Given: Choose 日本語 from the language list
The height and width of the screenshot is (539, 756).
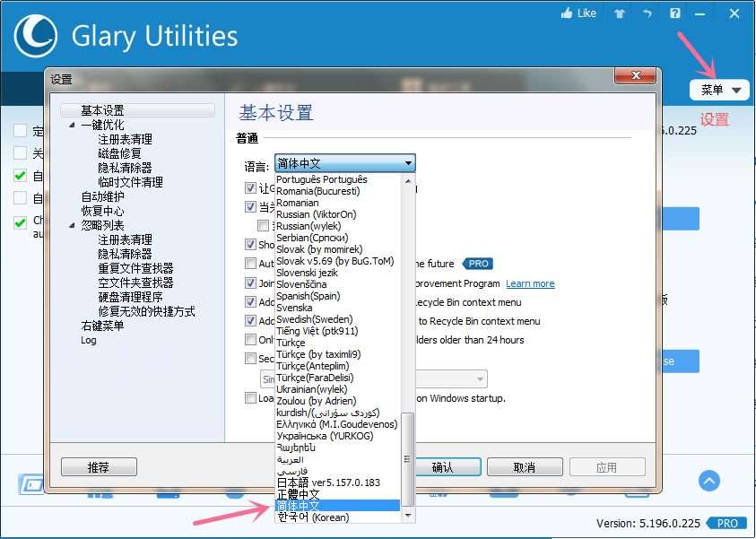Looking at the screenshot, I should click(328, 482).
